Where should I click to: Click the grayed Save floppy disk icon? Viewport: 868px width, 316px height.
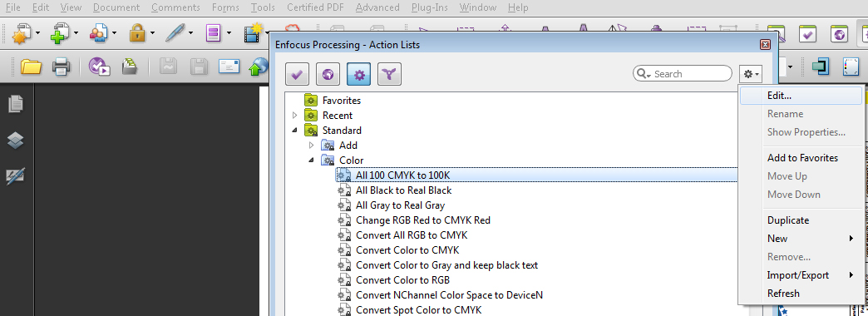(199, 67)
